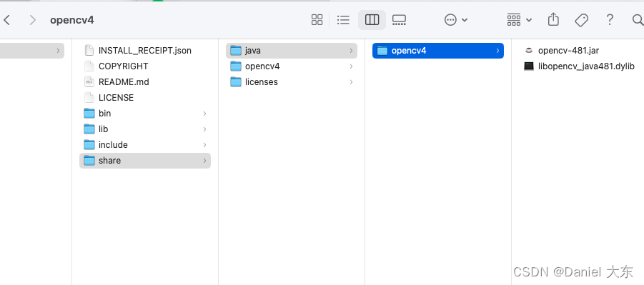
Task: Click the Help question mark icon
Action: pos(610,19)
